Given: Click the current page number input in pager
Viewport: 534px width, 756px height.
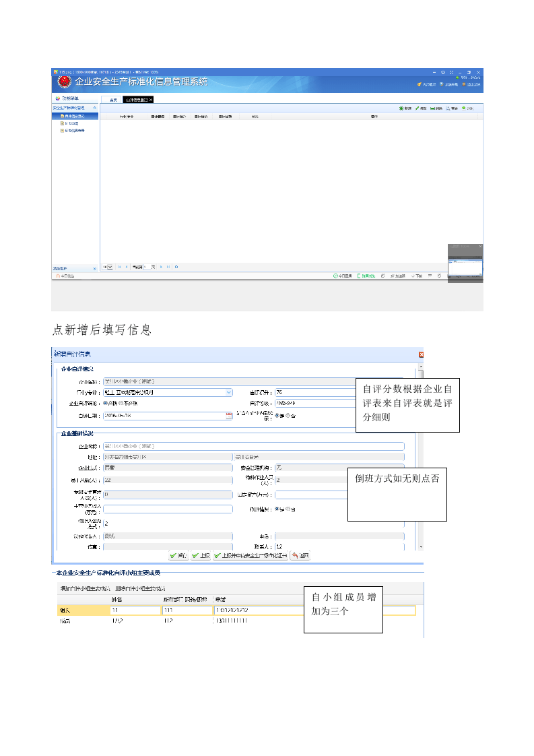Looking at the screenshot, I should [147, 267].
